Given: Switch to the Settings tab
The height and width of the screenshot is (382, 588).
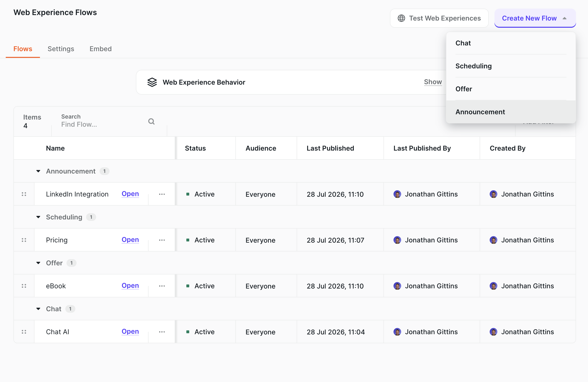Looking at the screenshot, I should click(61, 49).
